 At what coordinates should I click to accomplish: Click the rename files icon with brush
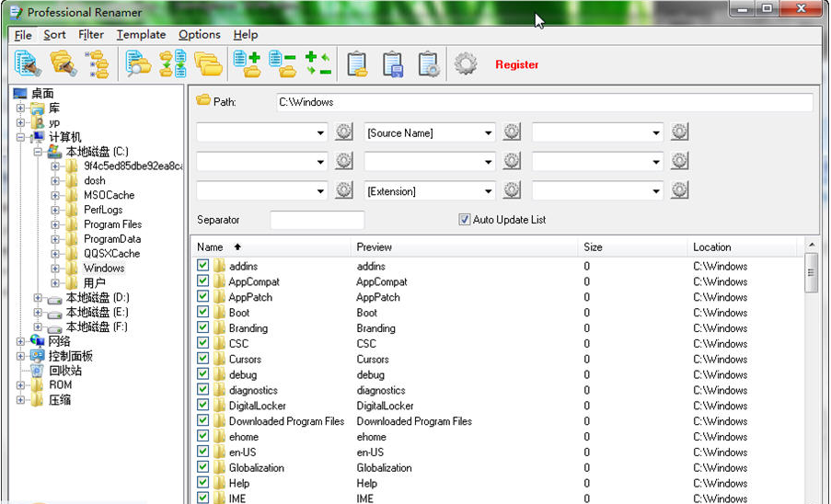coord(27,63)
